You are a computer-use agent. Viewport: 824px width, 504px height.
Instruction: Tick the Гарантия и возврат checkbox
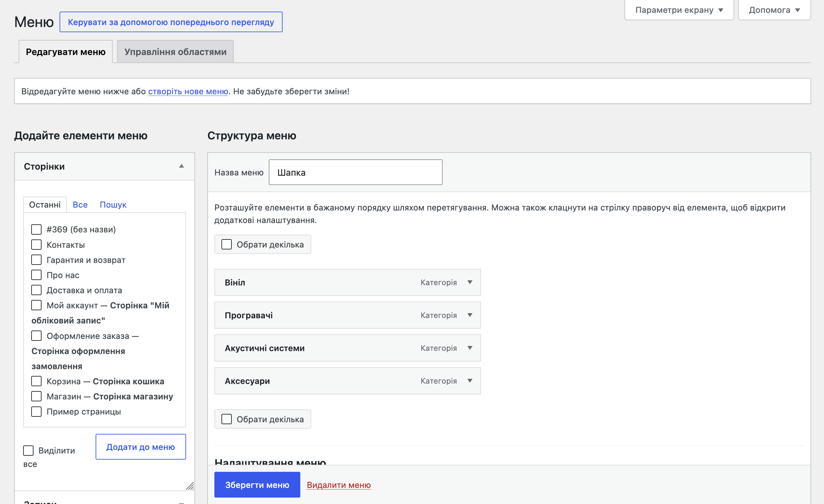[36, 260]
